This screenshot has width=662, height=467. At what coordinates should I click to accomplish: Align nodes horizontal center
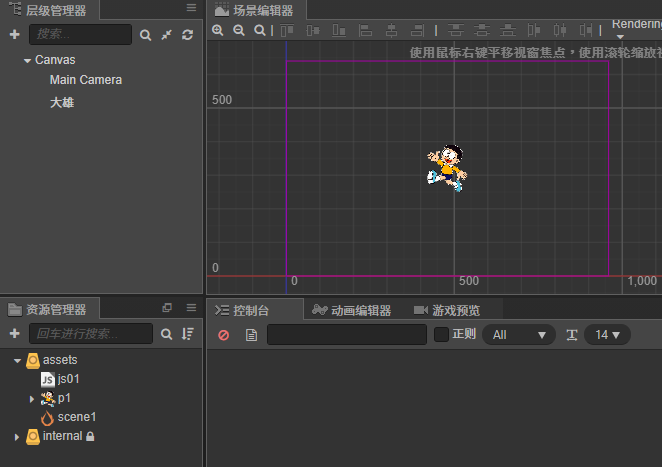(x=391, y=30)
